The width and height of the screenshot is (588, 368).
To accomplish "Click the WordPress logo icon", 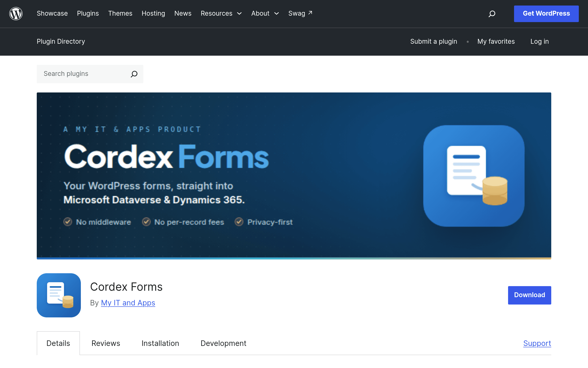I will click(x=16, y=14).
